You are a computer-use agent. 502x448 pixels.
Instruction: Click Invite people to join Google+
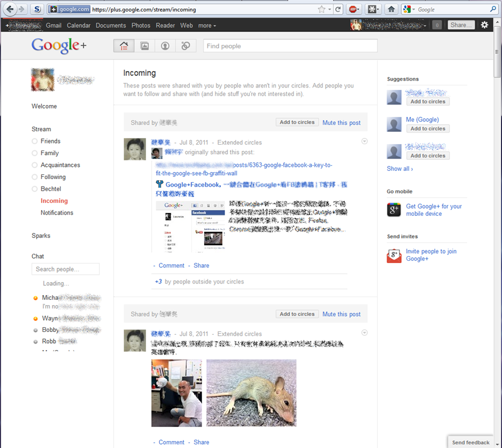coord(431,255)
